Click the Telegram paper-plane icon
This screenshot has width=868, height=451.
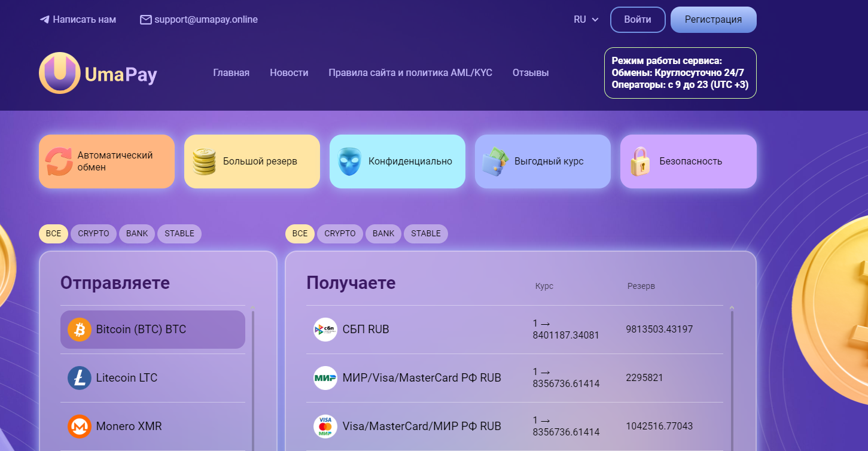pos(44,20)
